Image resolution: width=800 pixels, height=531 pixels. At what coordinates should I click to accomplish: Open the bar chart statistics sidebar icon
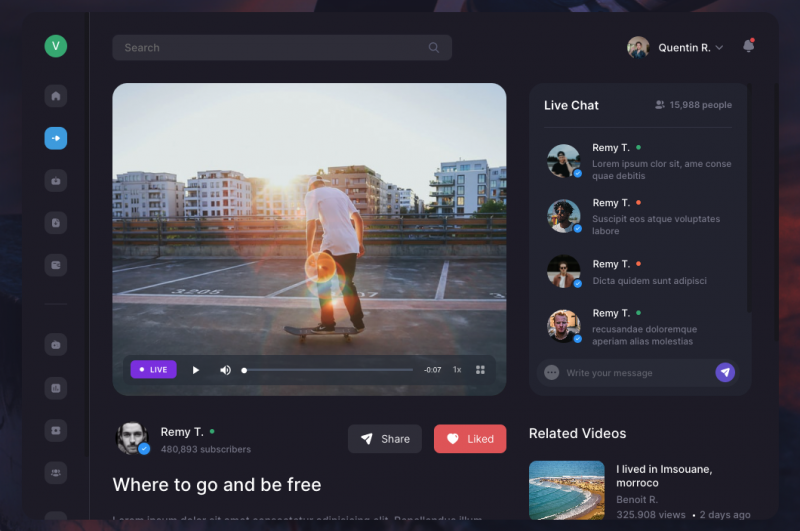click(x=56, y=388)
